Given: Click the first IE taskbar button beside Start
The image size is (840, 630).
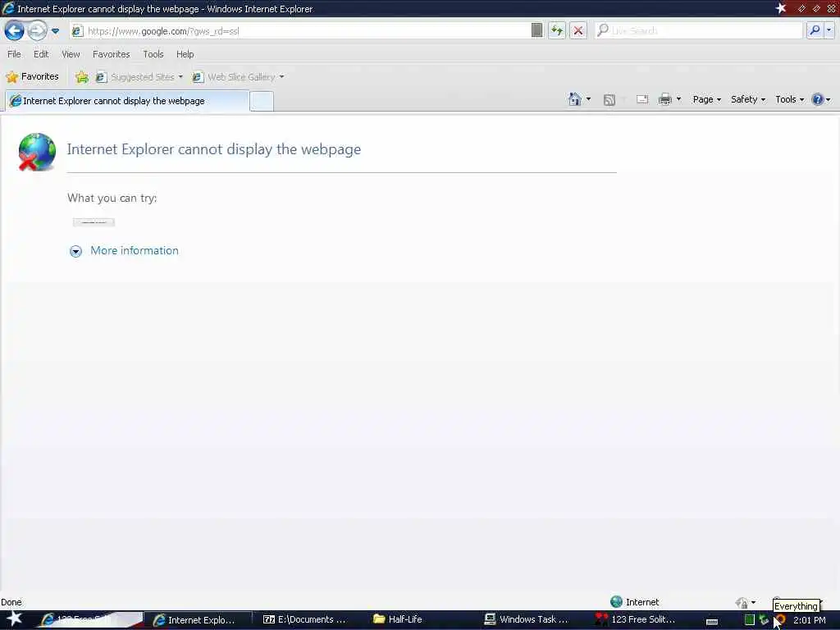Looking at the screenshot, I should [89, 620].
